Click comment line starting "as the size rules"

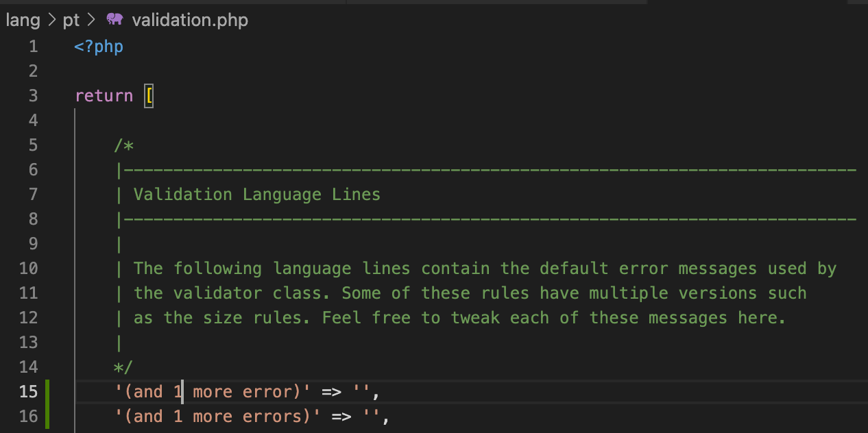coord(450,318)
